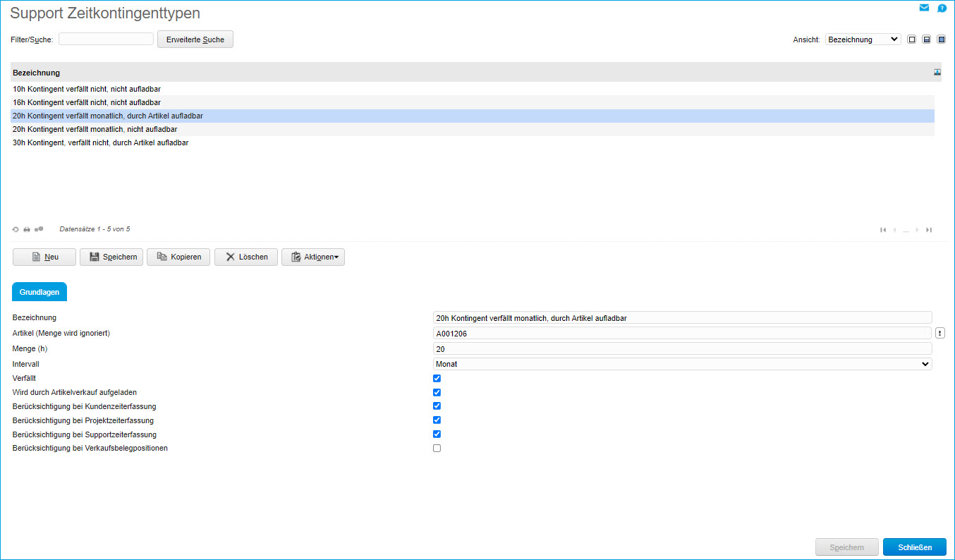Toggle Wird durch Artikelverkauf aufgeladen checkbox
This screenshot has height=560, width=955.
point(437,393)
